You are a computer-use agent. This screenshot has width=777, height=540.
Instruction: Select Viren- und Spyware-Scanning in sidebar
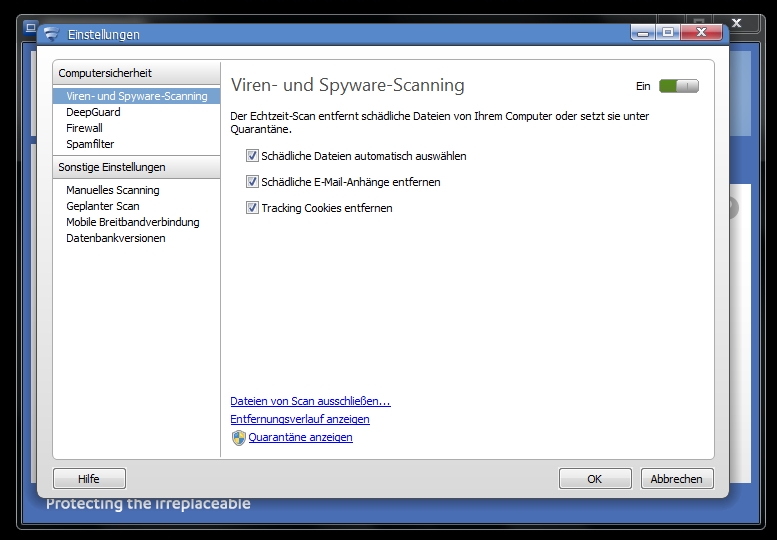[x=136, y=96]
